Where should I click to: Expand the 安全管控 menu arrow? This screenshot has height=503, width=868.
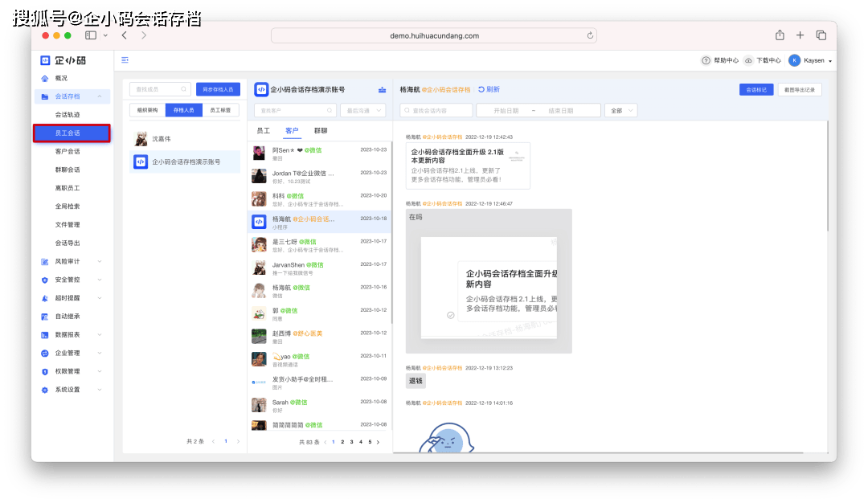(100, 280)
